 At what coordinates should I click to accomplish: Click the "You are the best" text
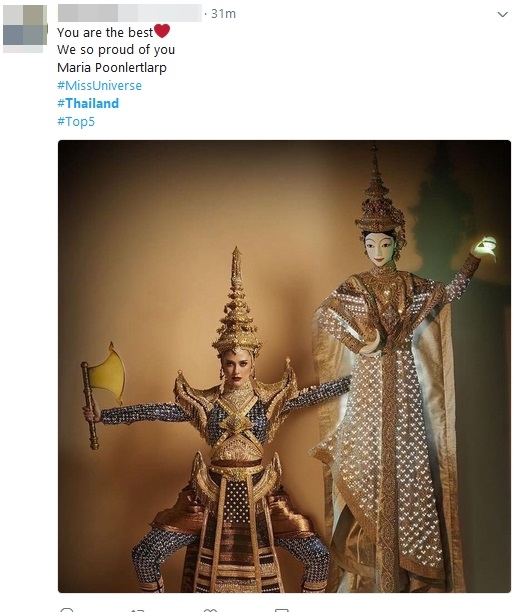click(x=105, y=32)
